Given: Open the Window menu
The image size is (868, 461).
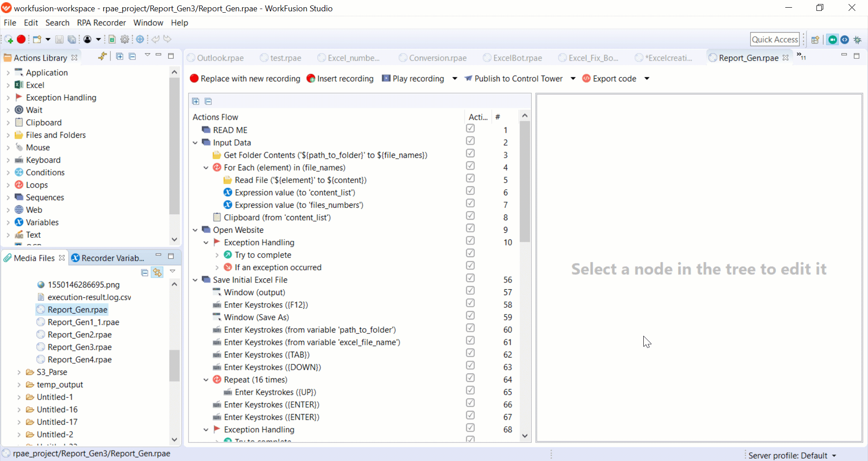Looking at the screenshot, I should 148,23.
